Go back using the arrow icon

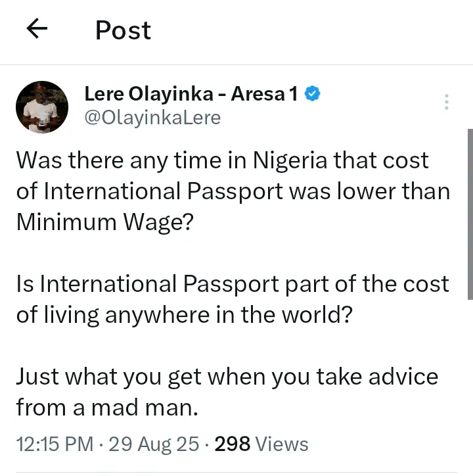(x=37, y=28)
